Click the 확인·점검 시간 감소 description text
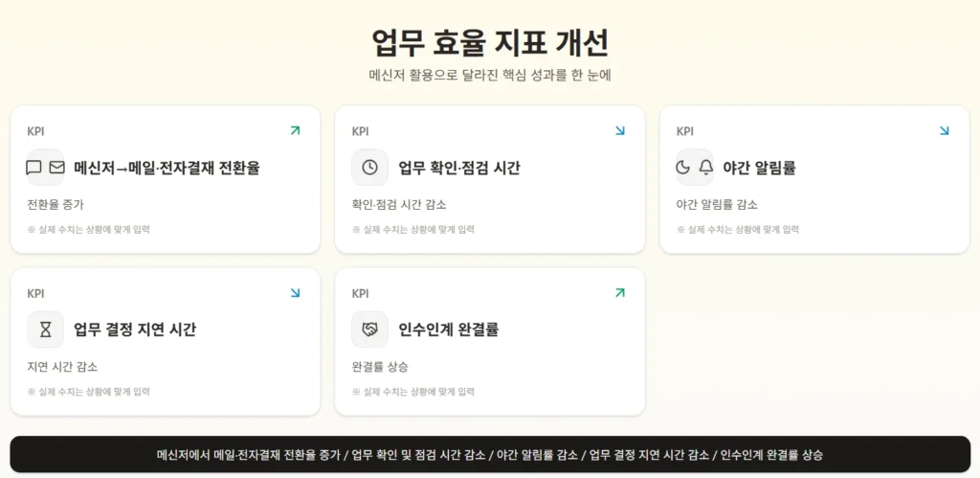This screenshot has width=980, height=478. tap(399, 204)
